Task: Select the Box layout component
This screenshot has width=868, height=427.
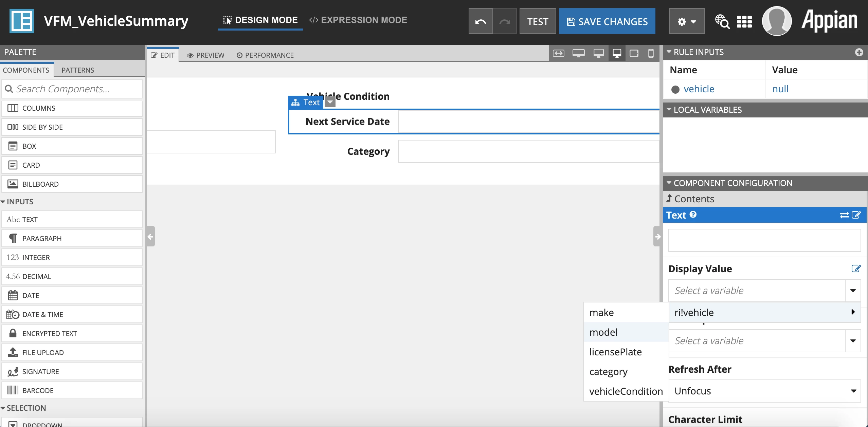Action: (72, 146)
